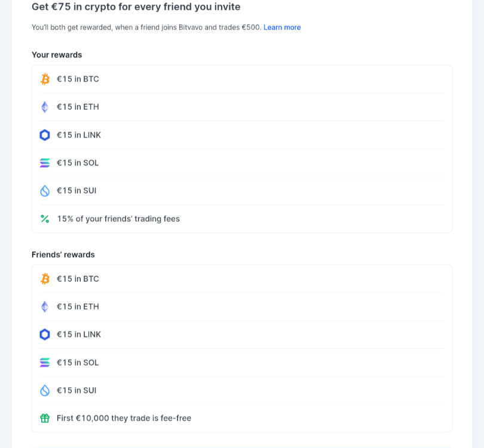The width and height of the screenshot is (484, 448).
Task: Select 'First €10,000 they trade is fee-free' text
Action: pos(124,418)
